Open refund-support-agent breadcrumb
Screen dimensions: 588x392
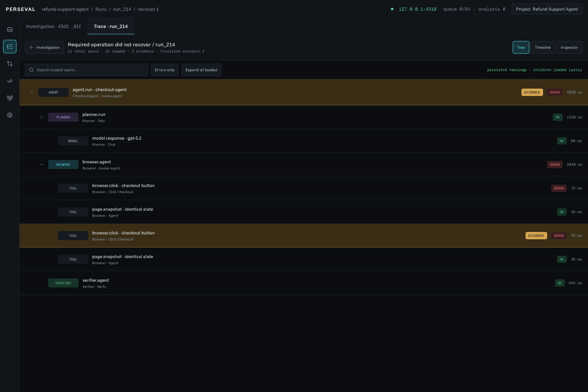(65, 9)
